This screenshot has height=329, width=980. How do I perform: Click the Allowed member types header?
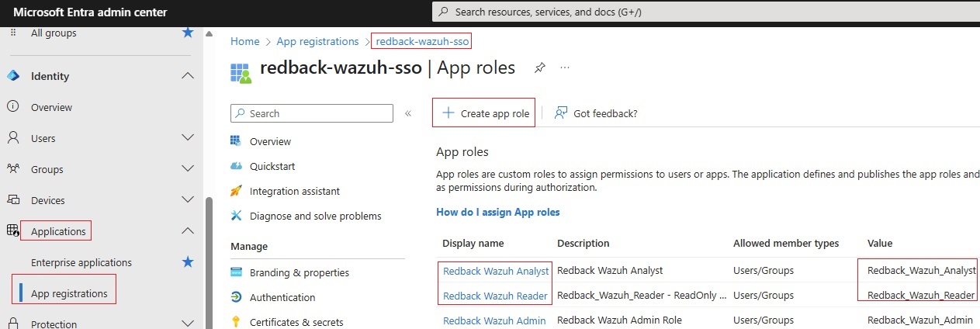786,243
